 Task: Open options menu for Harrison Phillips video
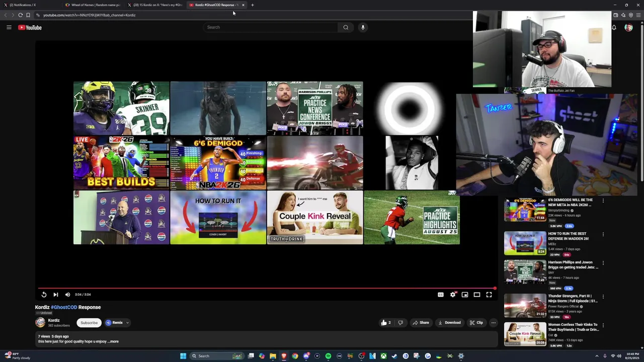pos(603,262)
